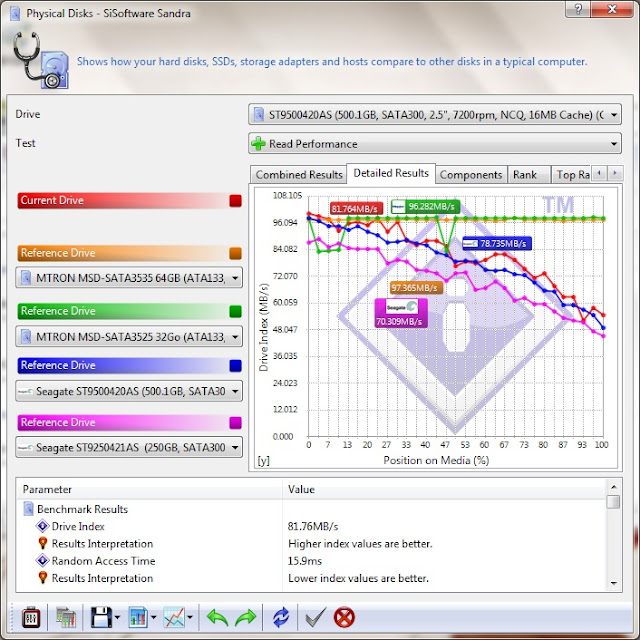Click the Parameter column header
The height and width of the screenshot is (640, 640).
(x=149, y=489)
